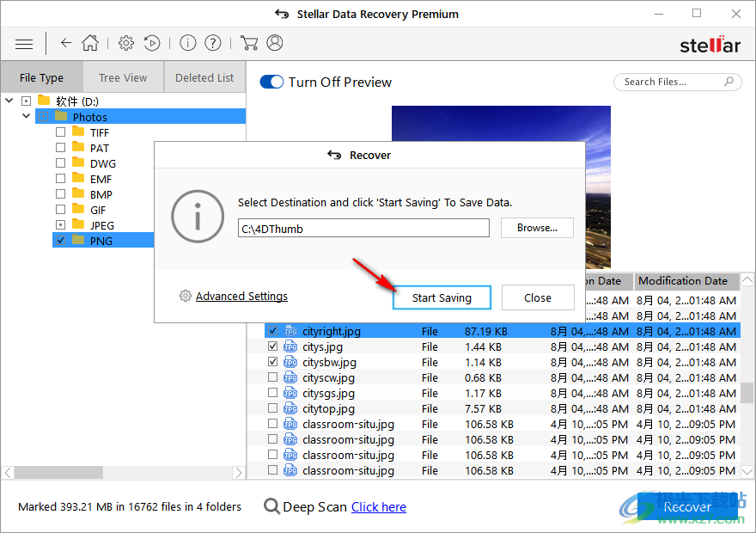Click the Deep Scan magnifier icon
The width and height of the screenshot is (756, 533).
(x=271, y=506)
